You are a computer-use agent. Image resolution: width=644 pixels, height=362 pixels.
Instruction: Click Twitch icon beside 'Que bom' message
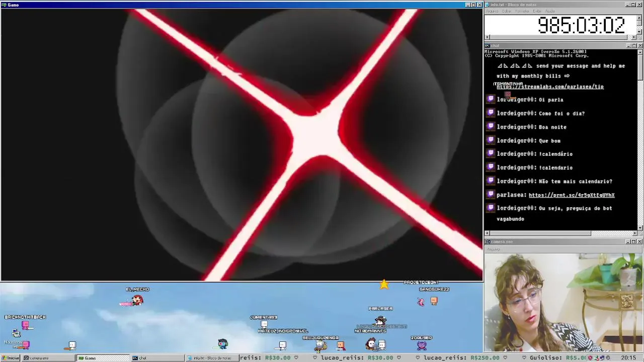point(491,140)
